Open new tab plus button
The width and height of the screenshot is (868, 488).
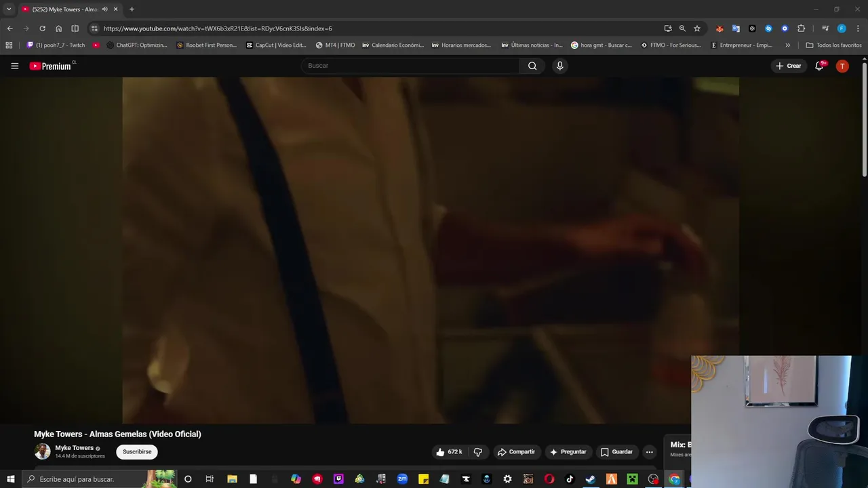click(x=132, y=9)
